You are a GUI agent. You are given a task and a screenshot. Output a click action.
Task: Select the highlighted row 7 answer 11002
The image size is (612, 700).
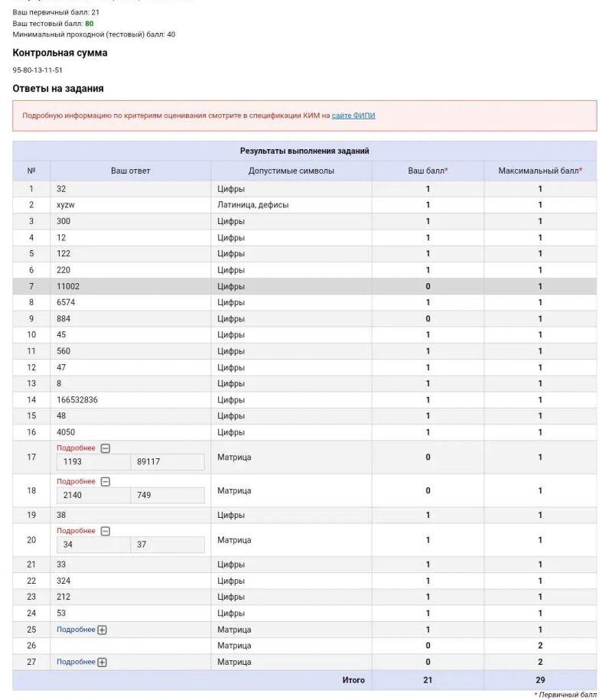click(x=69, y=287)
